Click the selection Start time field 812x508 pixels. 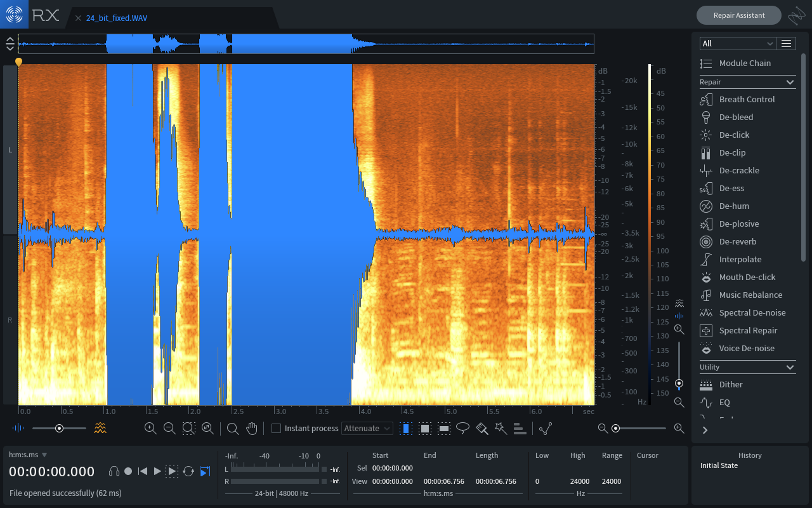[393, 468]
